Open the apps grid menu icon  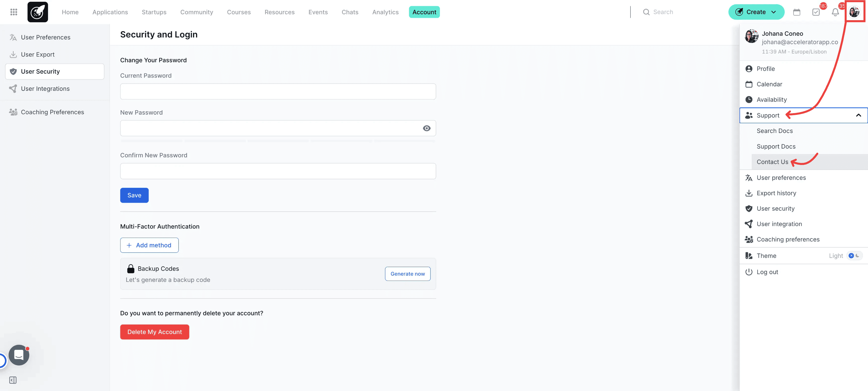tap(13, 12)
